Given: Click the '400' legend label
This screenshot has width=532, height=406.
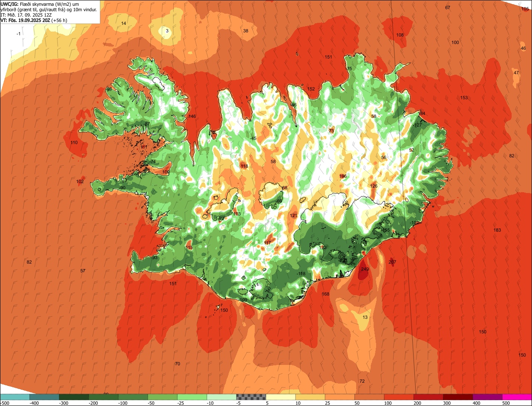Looking at the screenshot, I should [476, 403].
